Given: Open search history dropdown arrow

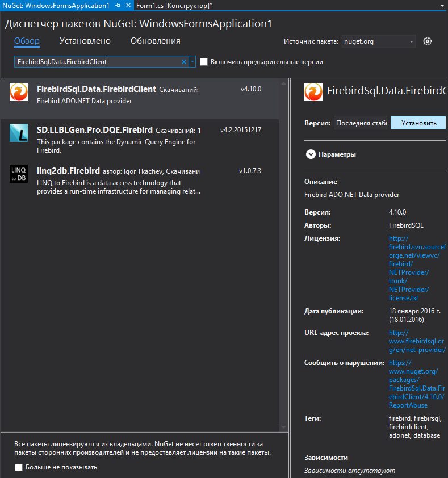Looking at the screenshot, I should 192,62.
